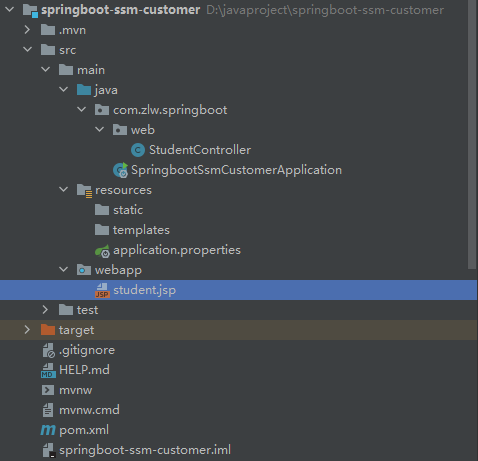Click the orange target folder icon
The image size is (478, 461).
click(x=48, y=330)
